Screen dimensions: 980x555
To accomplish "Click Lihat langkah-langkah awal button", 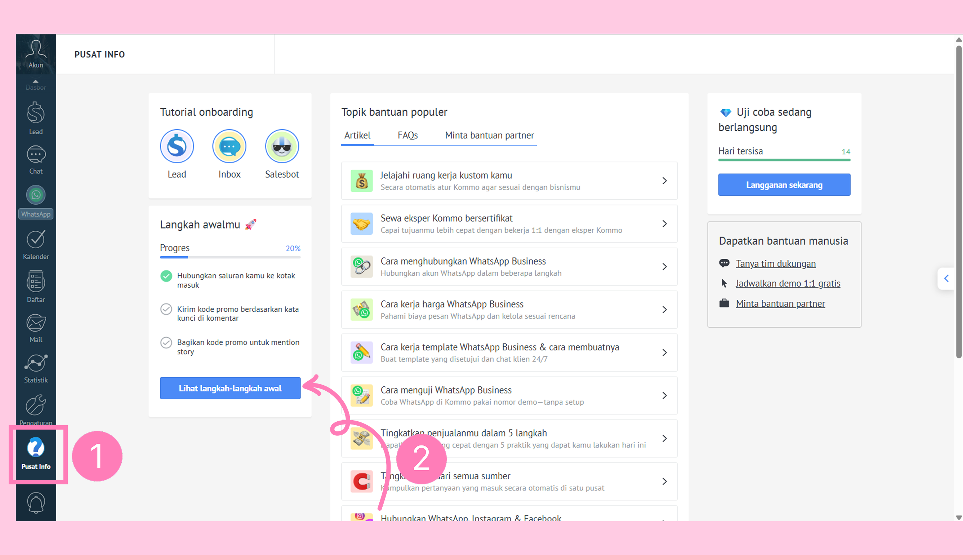I will pos(230,388).
